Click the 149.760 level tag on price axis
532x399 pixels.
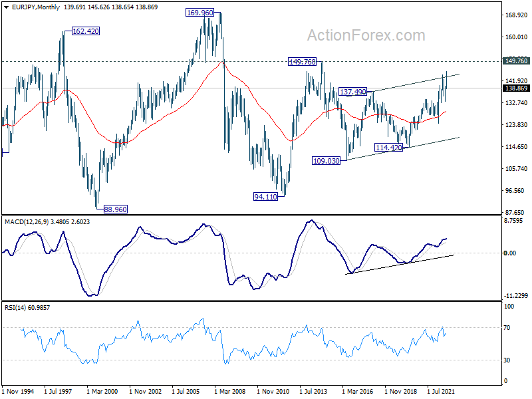click(x=516, y=61)
